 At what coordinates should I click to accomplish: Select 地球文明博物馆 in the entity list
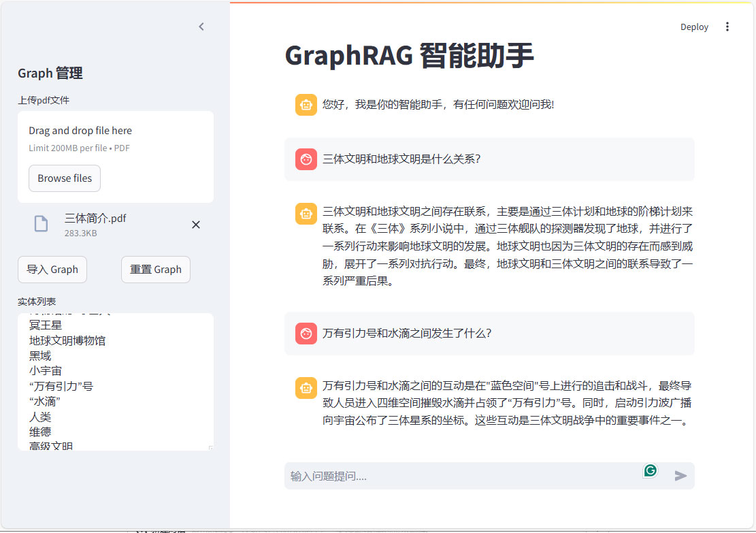point(67,340)
